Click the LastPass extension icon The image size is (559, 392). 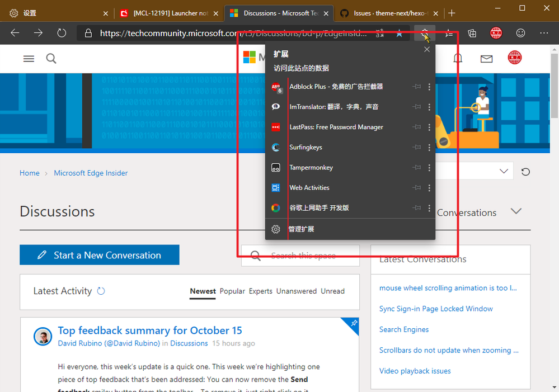(275, 127)
